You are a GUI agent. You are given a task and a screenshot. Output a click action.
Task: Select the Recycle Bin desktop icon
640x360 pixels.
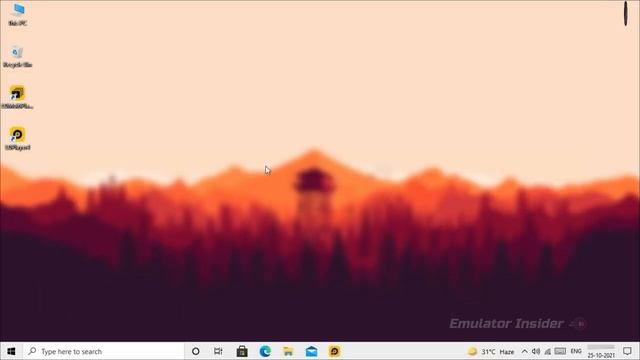click(17, 57)
